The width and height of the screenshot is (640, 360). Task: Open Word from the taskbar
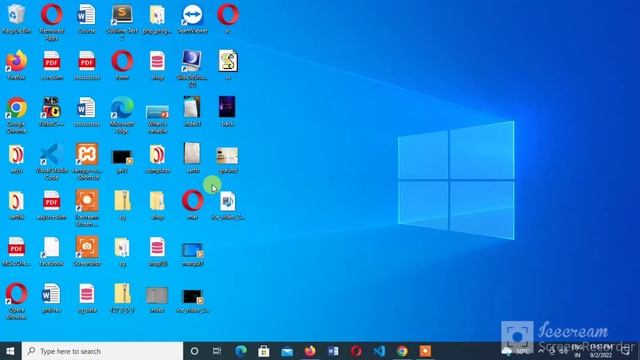click(x=333, y=351)
